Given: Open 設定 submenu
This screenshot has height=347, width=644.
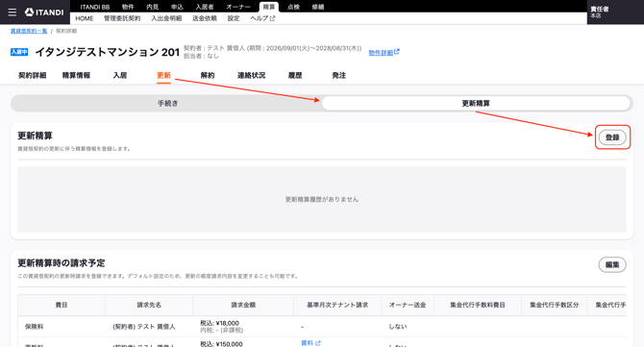Looking at the screenshot, I should pos(234,18).
